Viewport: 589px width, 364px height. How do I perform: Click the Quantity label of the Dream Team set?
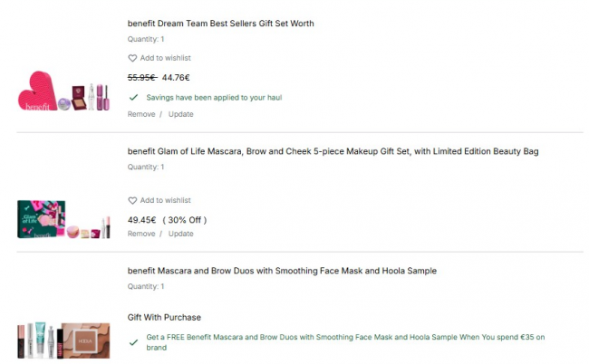coord(146,39)
